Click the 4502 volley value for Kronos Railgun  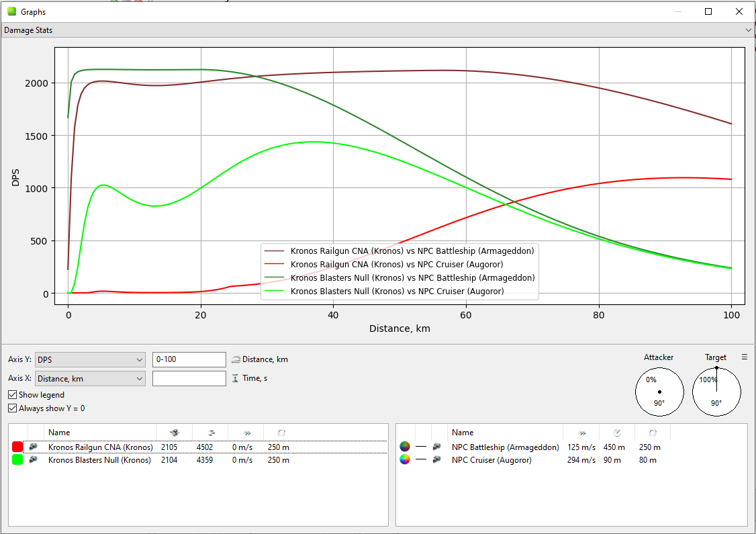(x=205, y=447)
